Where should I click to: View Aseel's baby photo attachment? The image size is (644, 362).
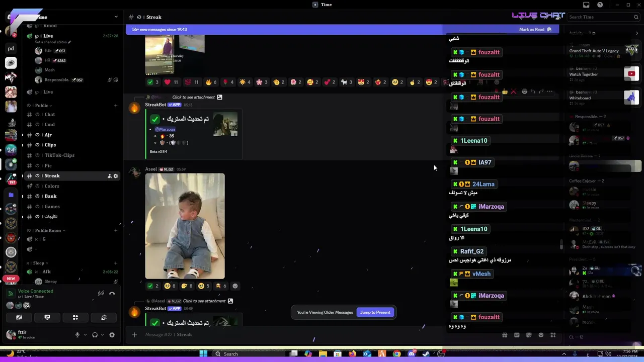click(x=185, y=226)
